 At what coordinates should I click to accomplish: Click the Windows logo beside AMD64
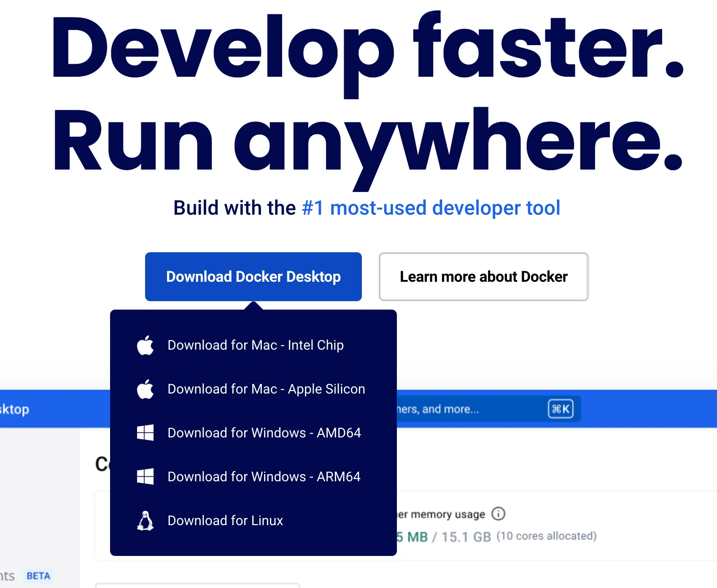145,433
